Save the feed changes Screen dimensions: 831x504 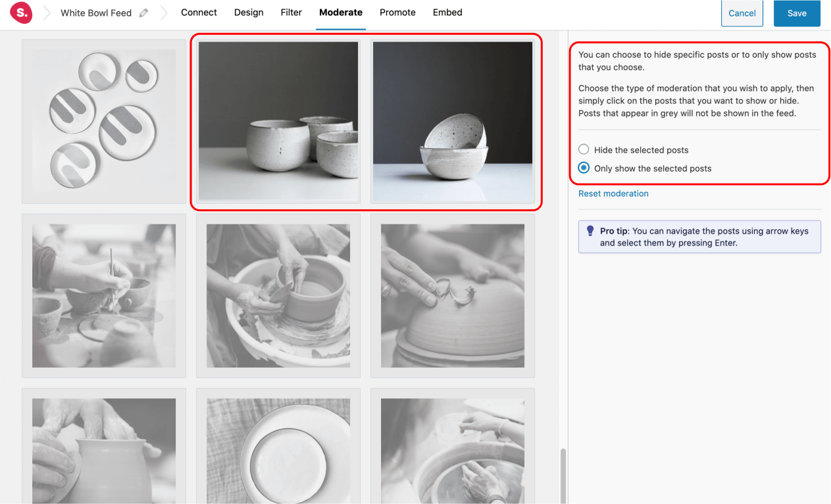click(x=797, y=13)
